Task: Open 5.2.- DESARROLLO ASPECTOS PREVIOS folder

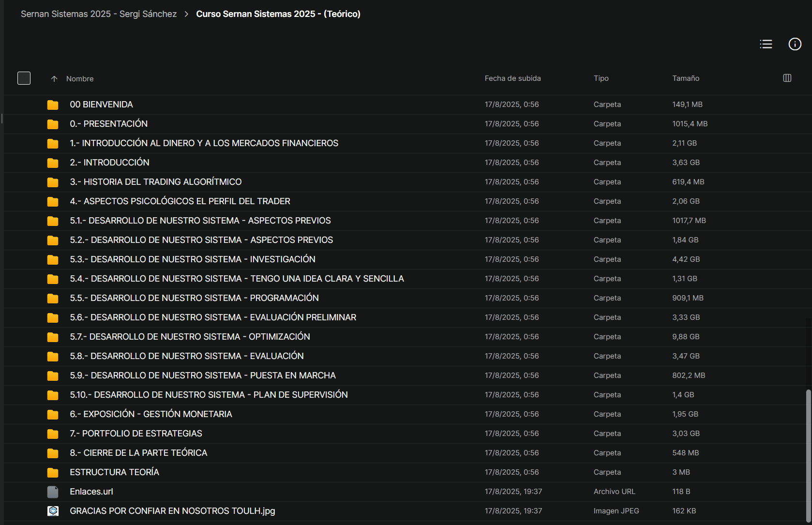Action: click(201, 240)
